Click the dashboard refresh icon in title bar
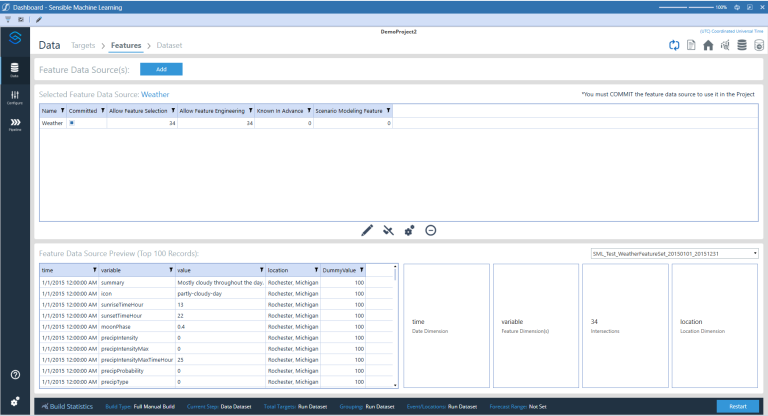 point(737,7)
